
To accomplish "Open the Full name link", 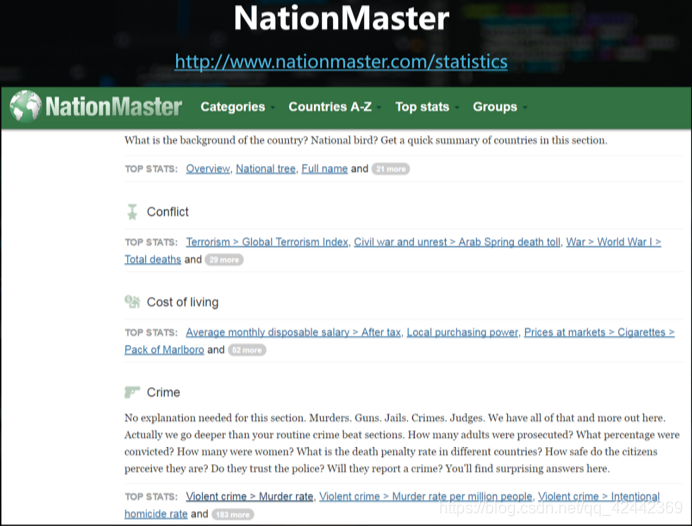I will pos(324,169).
